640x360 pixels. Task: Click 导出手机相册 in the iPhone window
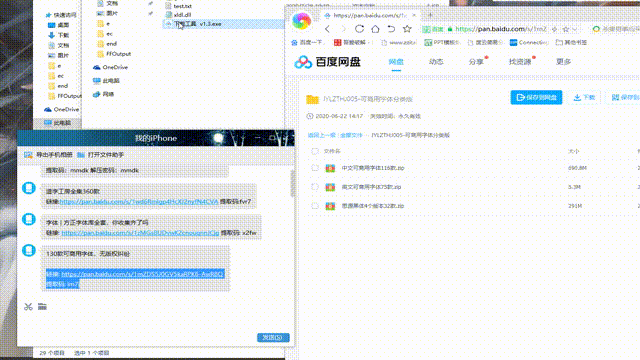tap(49, 155)
